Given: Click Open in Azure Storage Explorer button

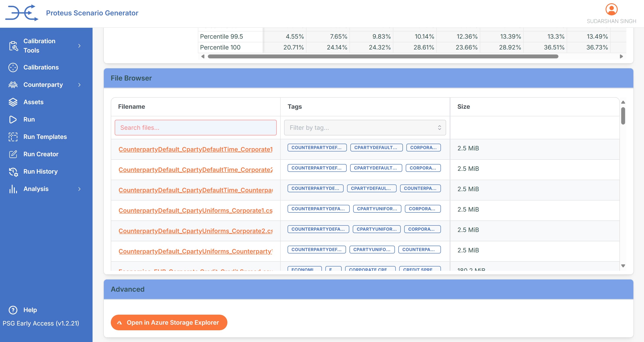Looking at the screenshot, I should click(169, 322).
